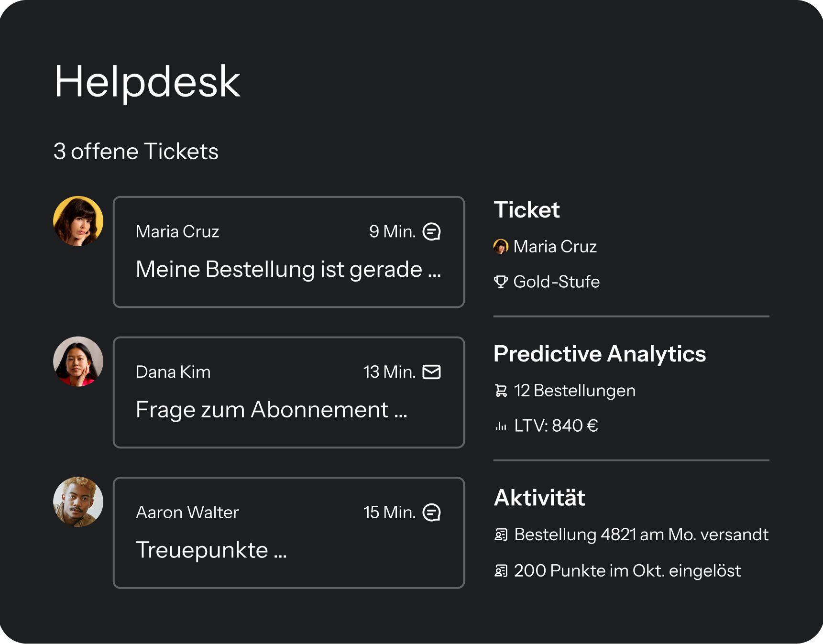The height and width of the screenshot is (644, 823).
Task: Click the 'Predictive Analytics' section heading
Action: [x=599, y=354]
